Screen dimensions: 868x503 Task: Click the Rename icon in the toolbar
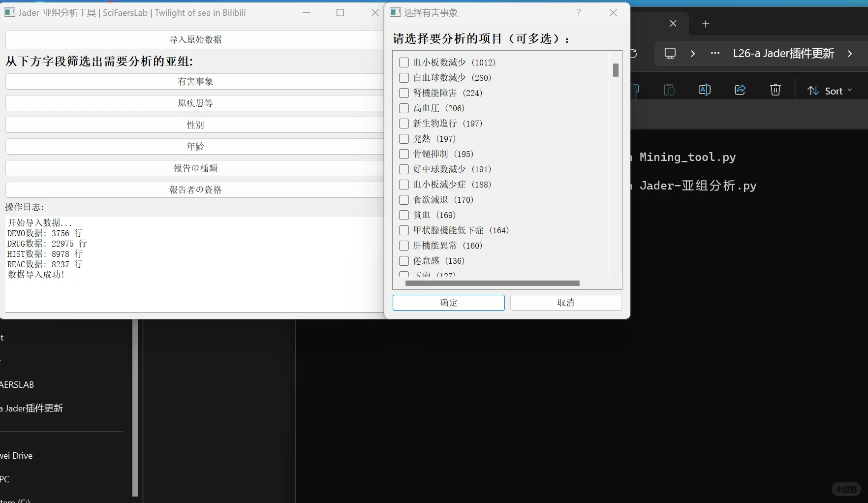(704, 89)
